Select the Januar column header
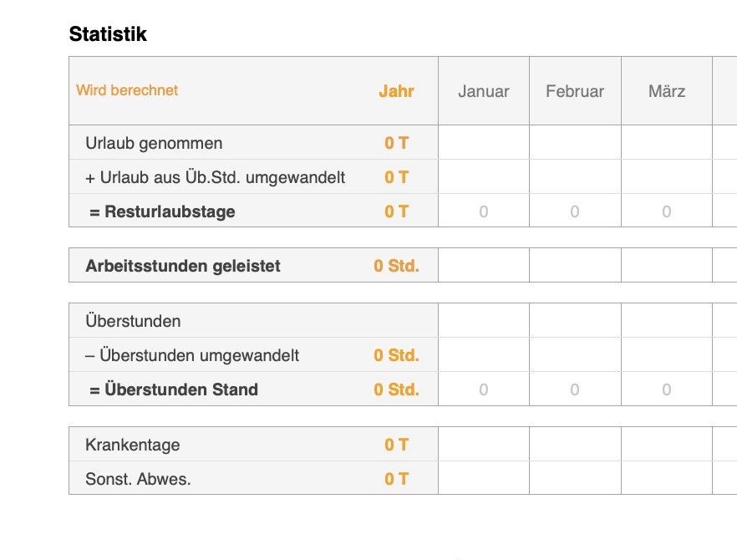Viewport: 737px width, 560px height. (483, 91)
